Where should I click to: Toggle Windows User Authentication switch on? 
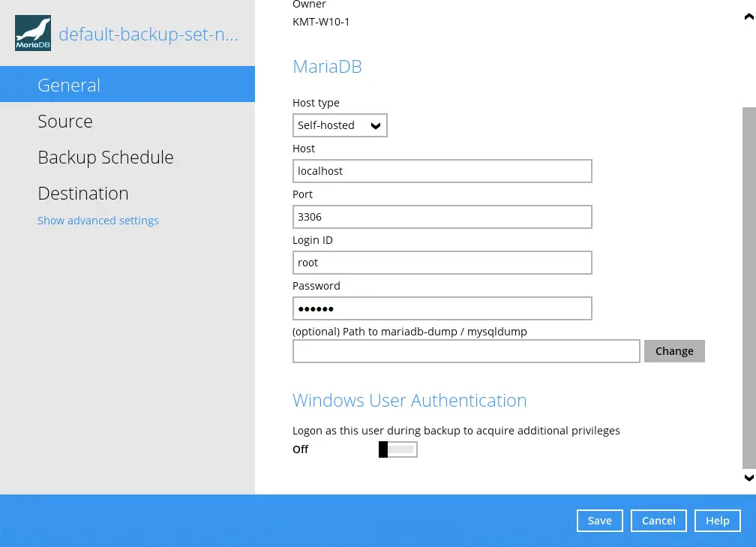click(397, 449)
